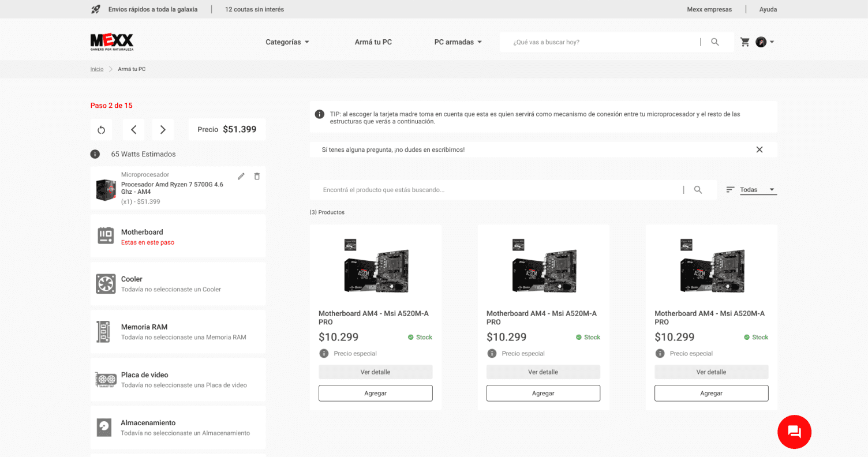Open Mexx empresas link
Viewport: 868px width, 457px height.
709,9
